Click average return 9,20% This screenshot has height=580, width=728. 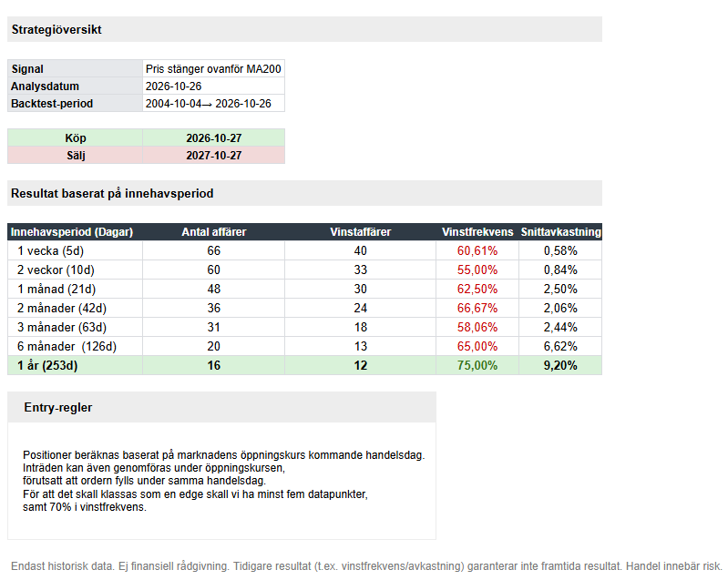[560, 366]
